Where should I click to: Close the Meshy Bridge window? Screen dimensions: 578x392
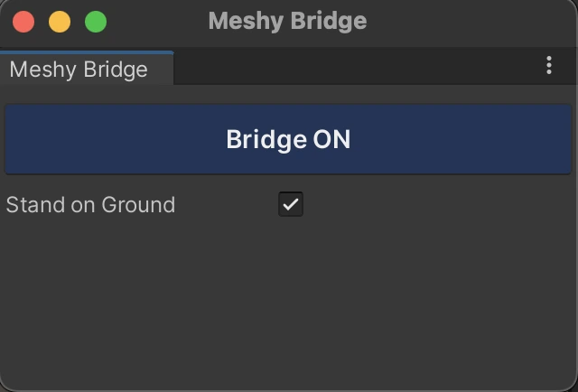pos(24,21)
